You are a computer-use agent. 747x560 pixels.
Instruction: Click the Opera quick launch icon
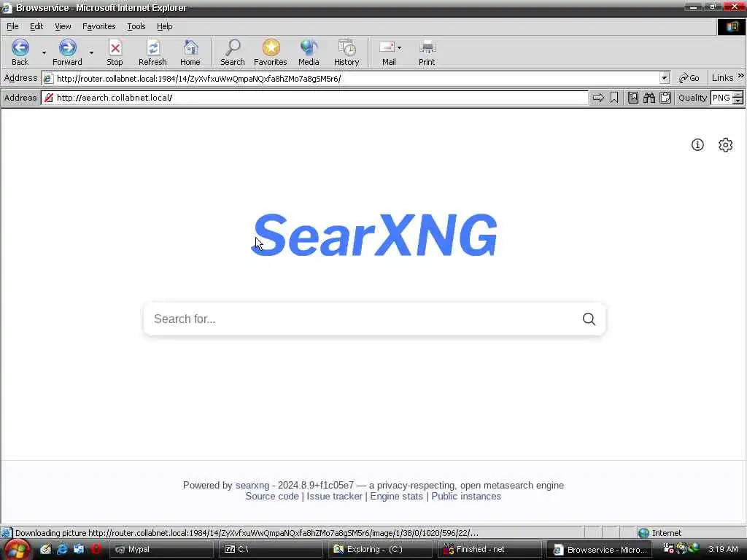pos(96,549)
